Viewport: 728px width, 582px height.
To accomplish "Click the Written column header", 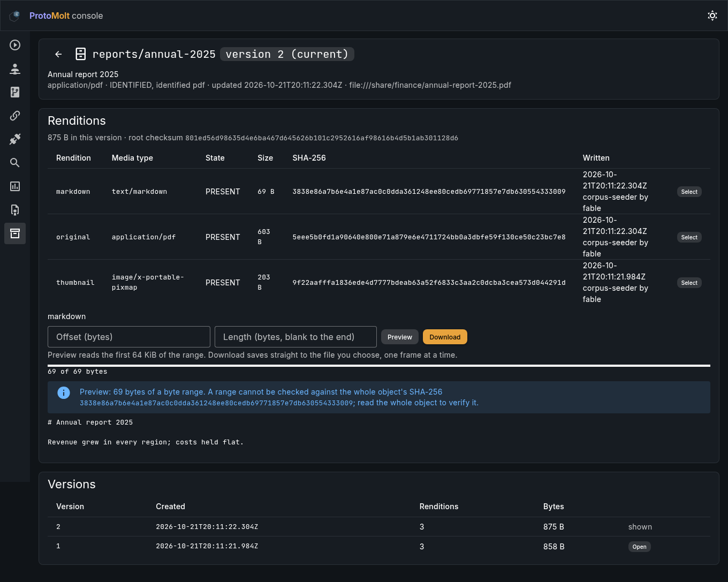I will [596, 158].
